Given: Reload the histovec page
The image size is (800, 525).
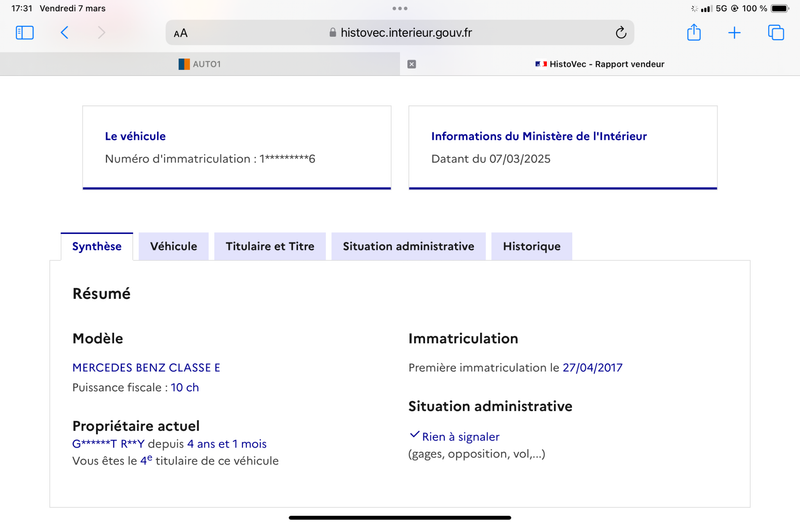Looking at the screenshot, I should 620,33.
